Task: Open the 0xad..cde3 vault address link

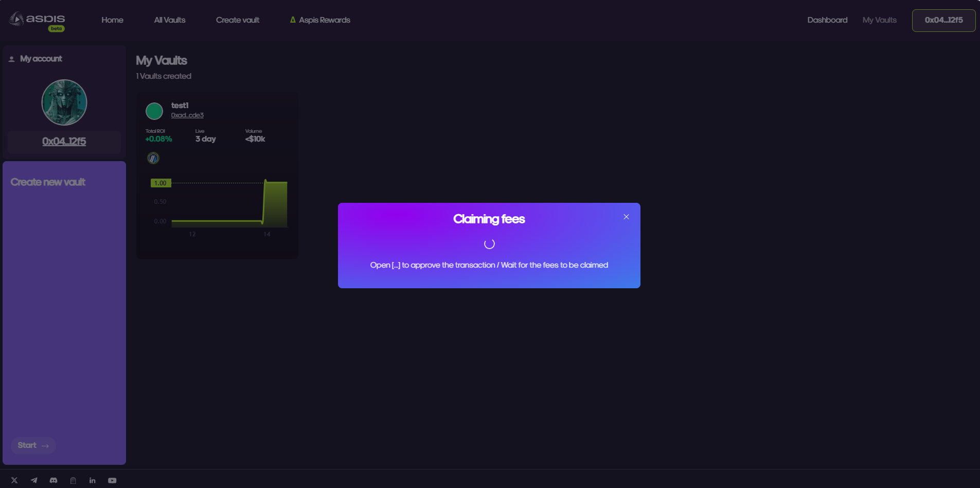Action: click(x=187, y=115)
